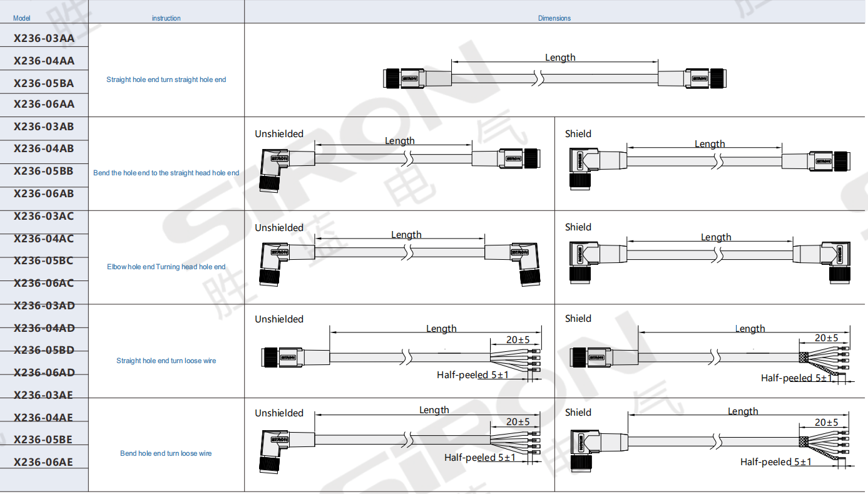Select the X236-05BA model cell
The image size is (868, 494).
[x=44, y=83]
